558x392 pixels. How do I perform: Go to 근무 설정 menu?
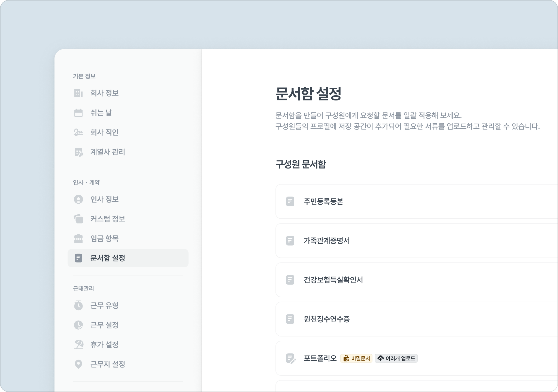pyautogui.click(x=104, y=325)
